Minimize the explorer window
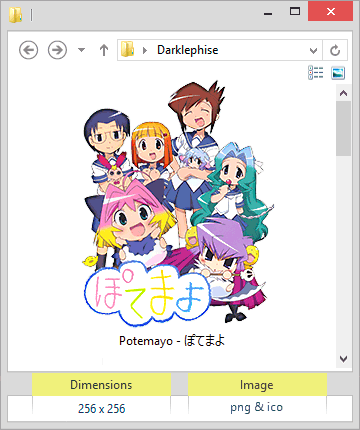 (x=268, y=13)
